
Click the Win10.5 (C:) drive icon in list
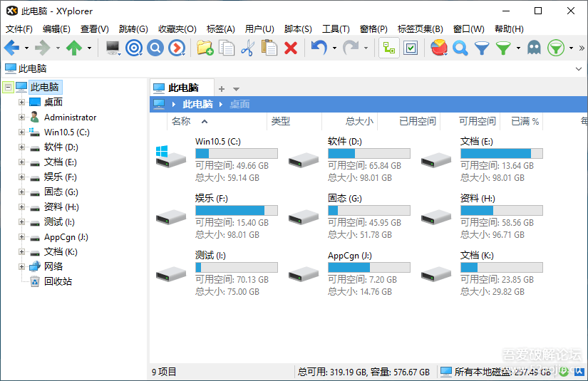170,157
